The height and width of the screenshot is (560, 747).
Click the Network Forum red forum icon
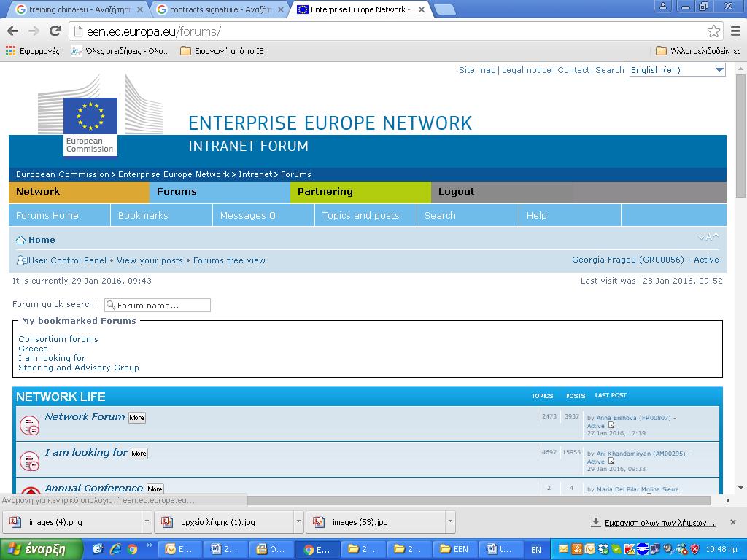(x=29, y=425)
